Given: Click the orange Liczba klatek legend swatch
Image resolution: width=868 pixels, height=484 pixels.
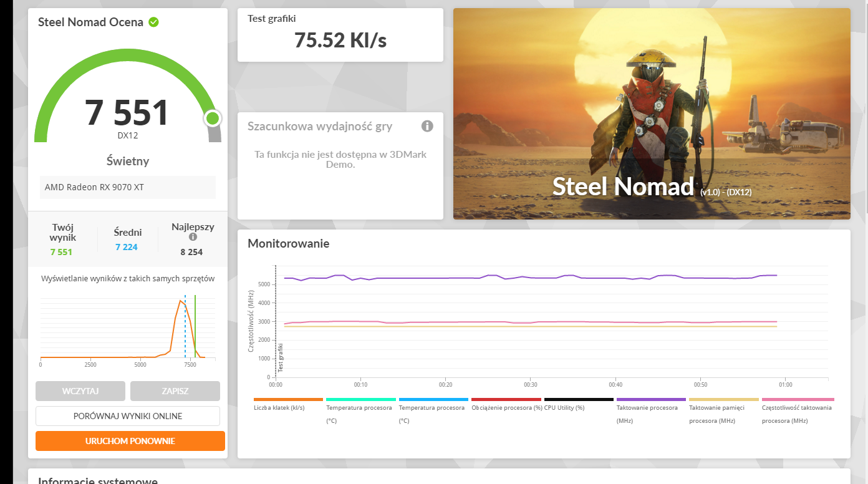Looking at the screenshot, I should click(x=288, y=399).
